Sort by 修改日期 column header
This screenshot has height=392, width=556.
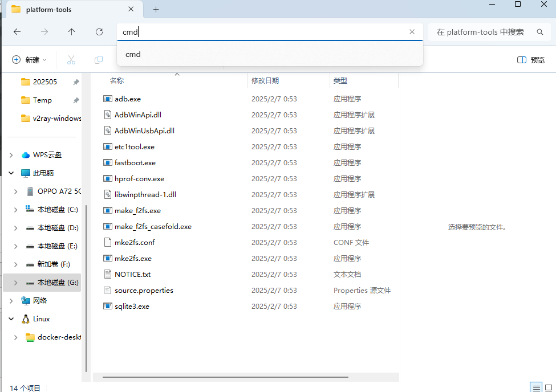[265, 81]
